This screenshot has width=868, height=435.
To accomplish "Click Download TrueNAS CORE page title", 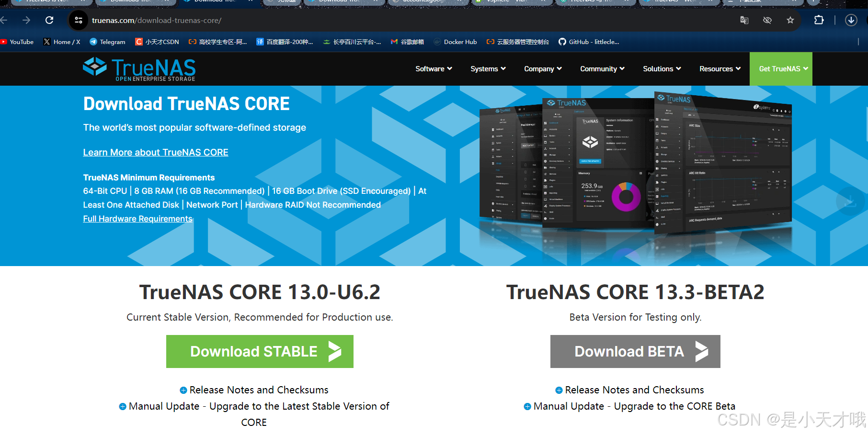I will (x=186, y=104).
